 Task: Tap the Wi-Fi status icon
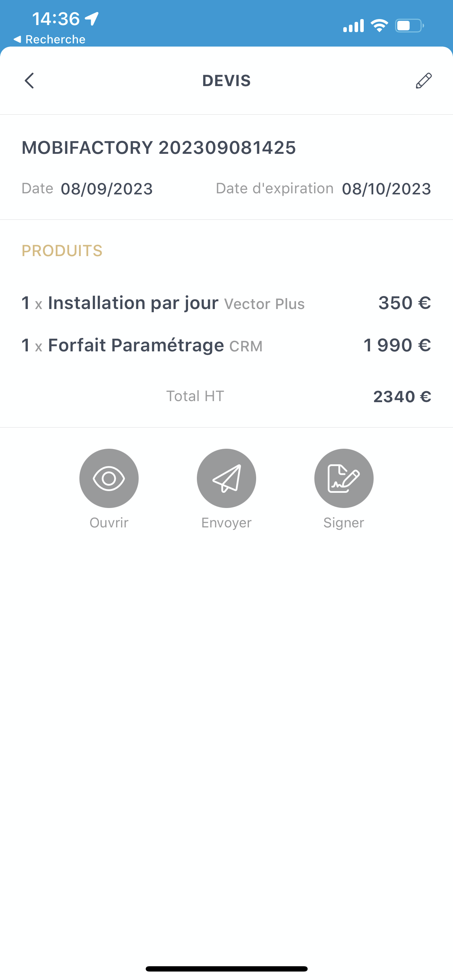pos(379,26)
